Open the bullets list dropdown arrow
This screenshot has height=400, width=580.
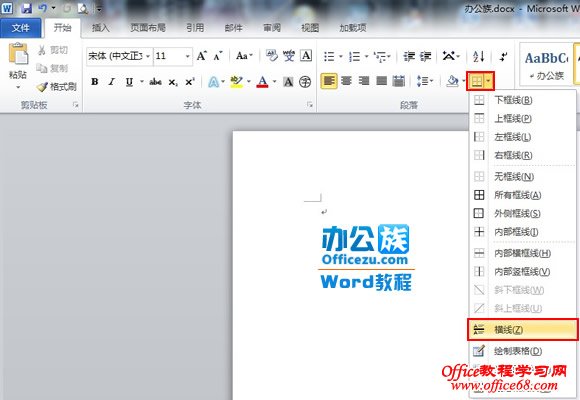click(341, 57)
